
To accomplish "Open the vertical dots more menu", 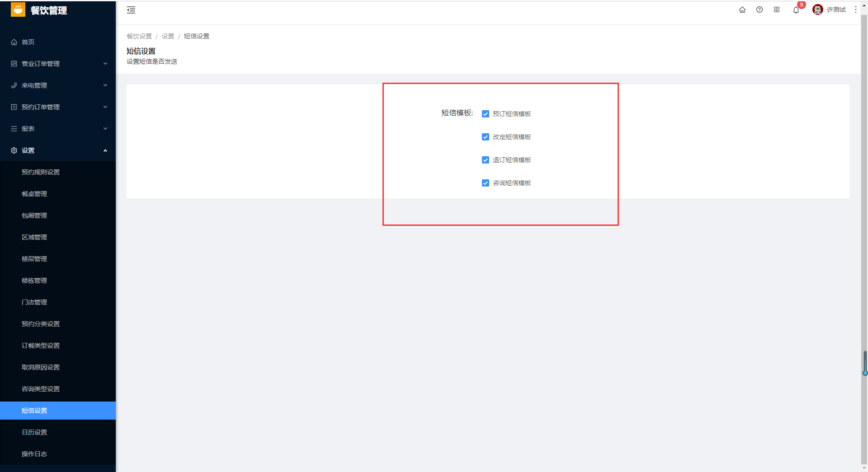I will pos(856,9).
